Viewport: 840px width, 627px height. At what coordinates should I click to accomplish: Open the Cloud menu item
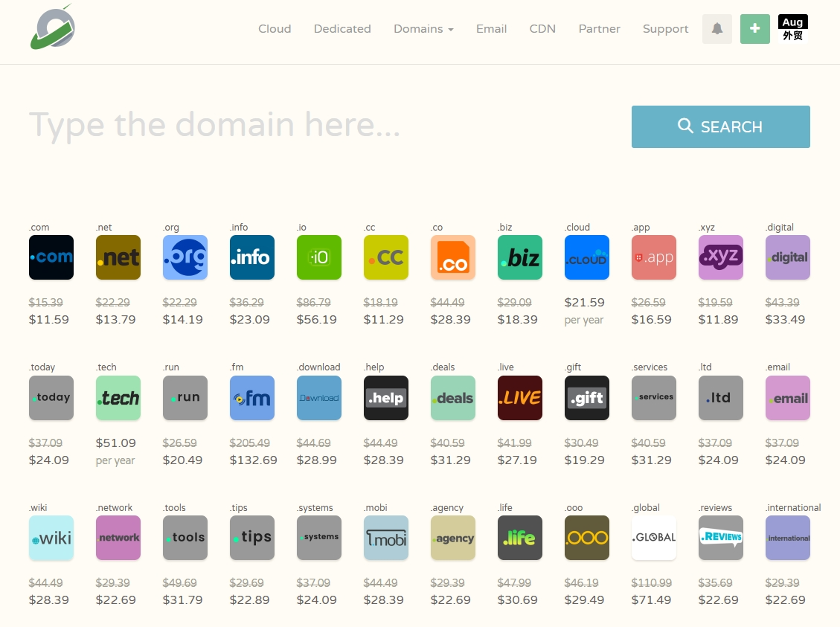point(275,29)
